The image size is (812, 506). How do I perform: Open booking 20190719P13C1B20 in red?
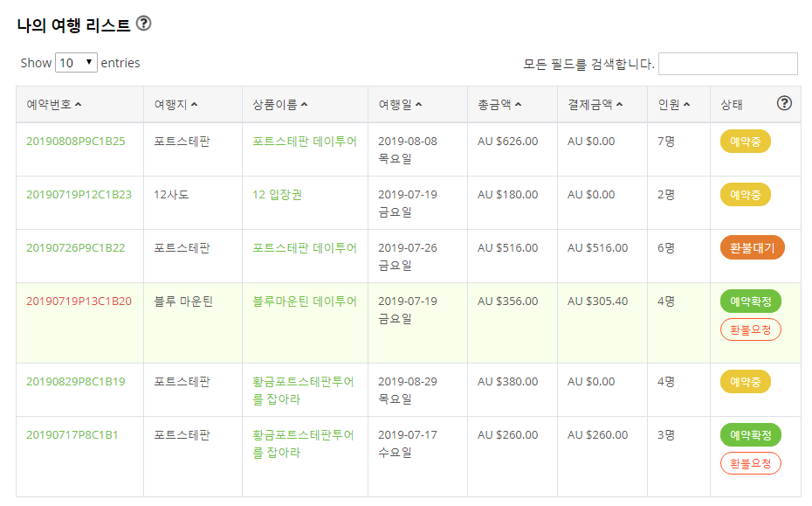coord(79,302)
